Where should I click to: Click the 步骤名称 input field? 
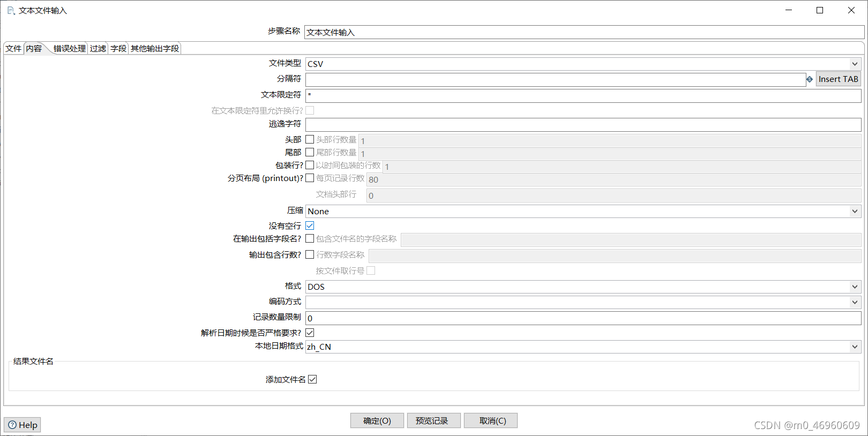pyautogui.click(x=584, y=32)
